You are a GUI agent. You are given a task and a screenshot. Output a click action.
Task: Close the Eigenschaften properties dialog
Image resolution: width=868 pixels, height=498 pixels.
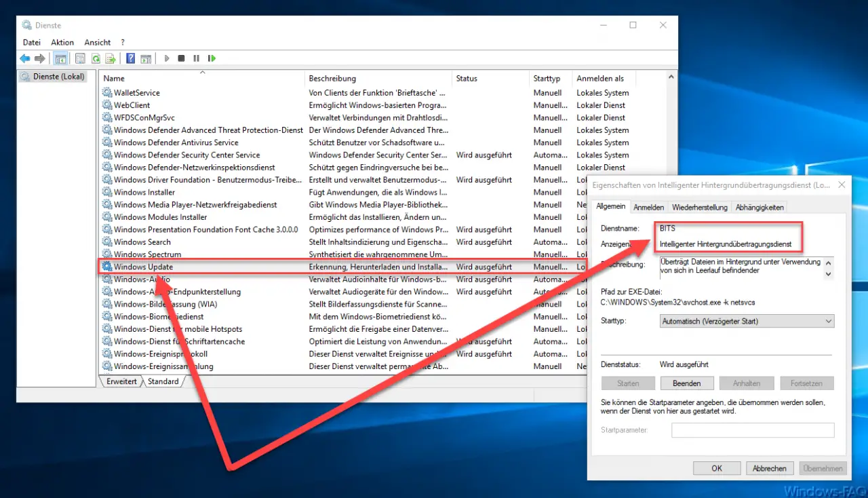(x=841, y=185)
